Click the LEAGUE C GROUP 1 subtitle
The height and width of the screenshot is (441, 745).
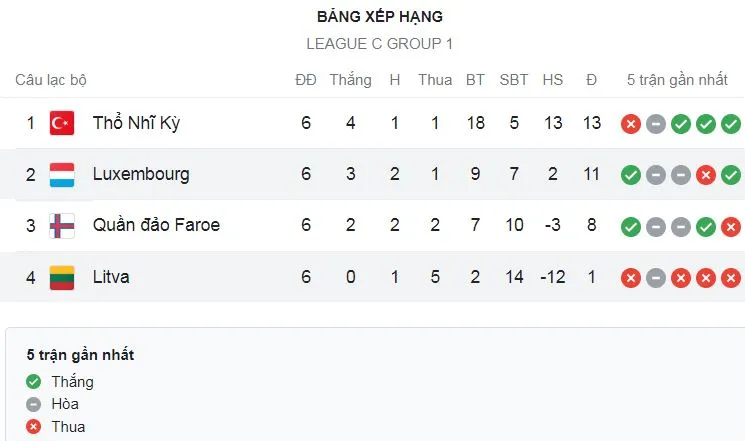click(x=379, y=44)
